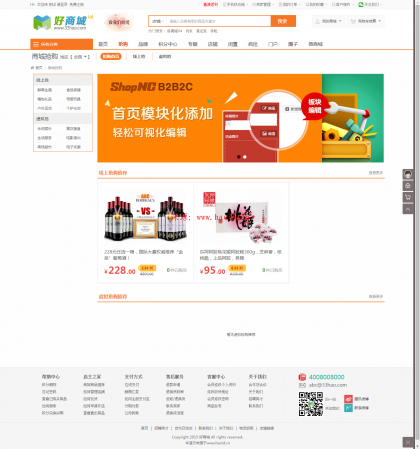Open the pink gift box product image

pos(241,217)
